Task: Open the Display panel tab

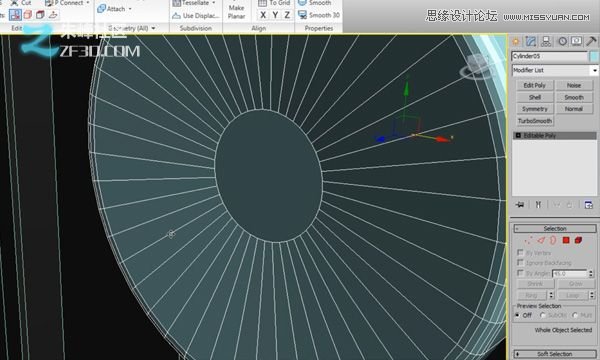Action: point(577,41)
